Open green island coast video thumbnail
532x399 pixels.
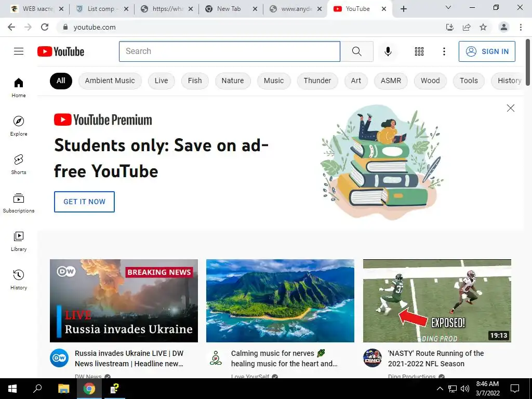(280, 301)
